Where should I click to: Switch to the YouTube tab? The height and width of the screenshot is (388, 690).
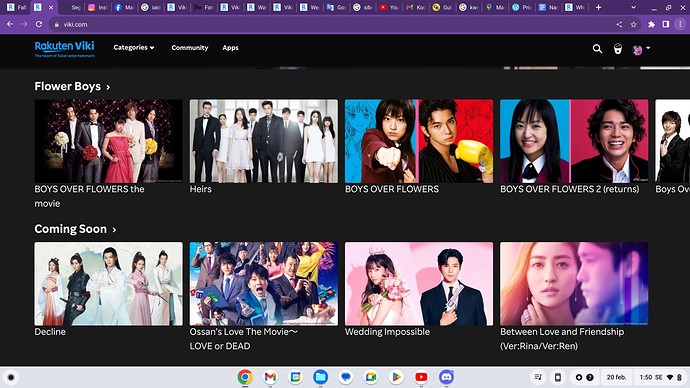[x=389, y=7]
